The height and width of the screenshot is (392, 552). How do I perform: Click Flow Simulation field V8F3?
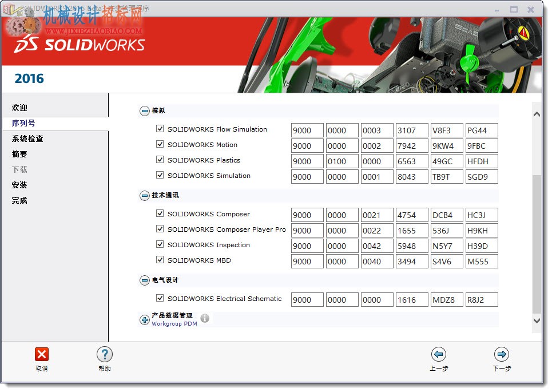click(x=447, y=130)
